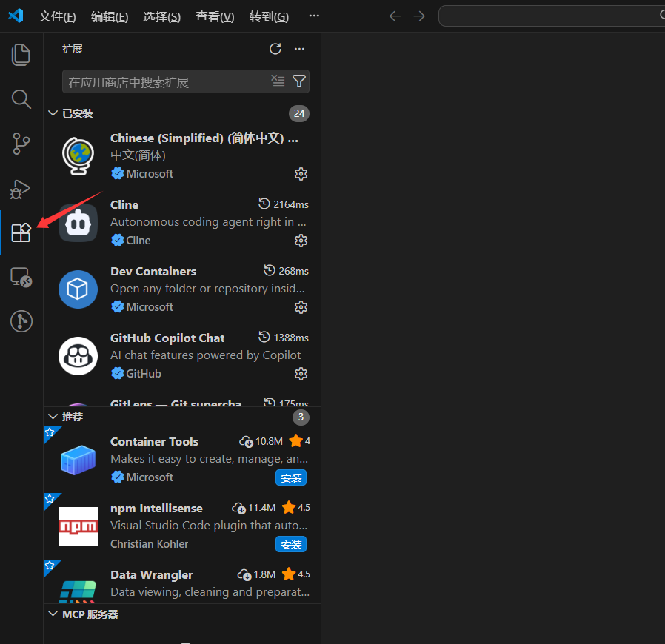Refresh the extensions list

pos(275,49)
